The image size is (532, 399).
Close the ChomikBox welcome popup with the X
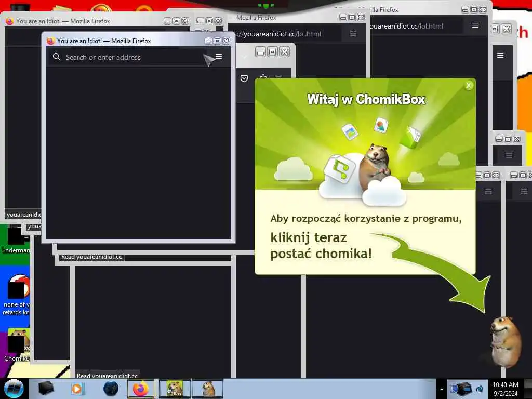tap(469, 86)
